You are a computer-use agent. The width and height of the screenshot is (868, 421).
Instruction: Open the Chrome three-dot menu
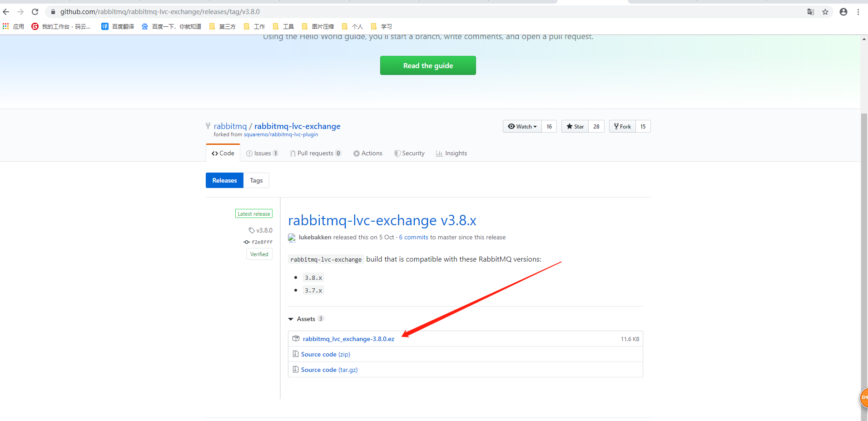click(x=858, y=12)
